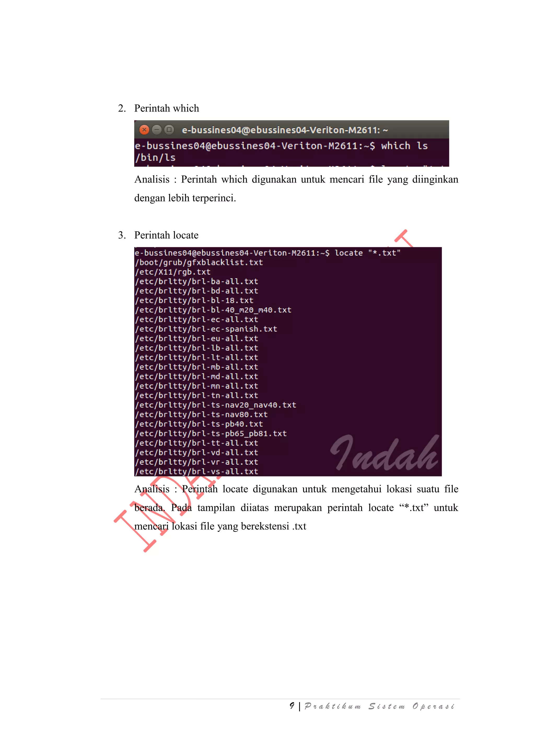Click /boot/grub/gfxblacklist.txt line
The image size is (535, 756).
[199, 262]
